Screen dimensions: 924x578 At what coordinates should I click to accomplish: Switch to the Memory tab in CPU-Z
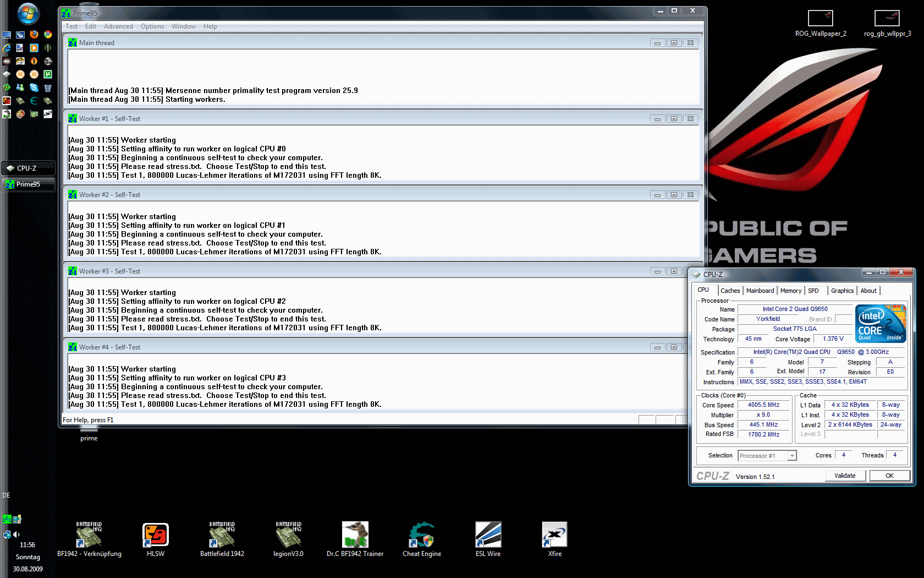[x=791, y=291]
